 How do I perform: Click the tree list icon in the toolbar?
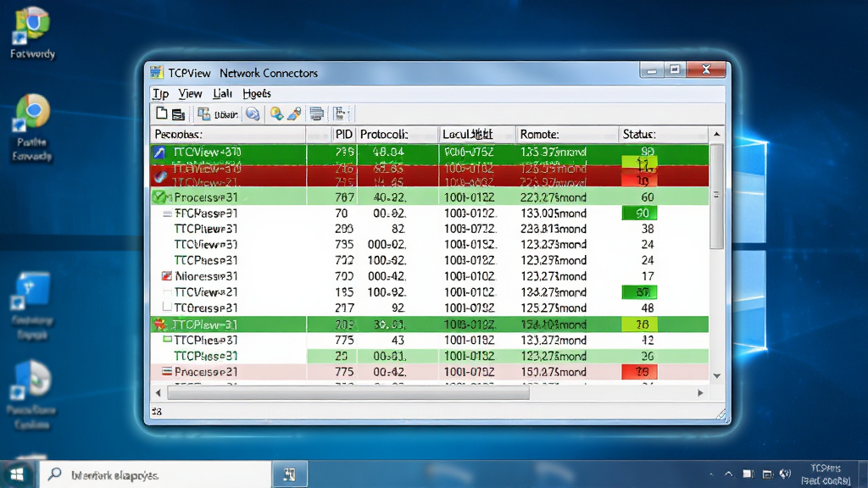tap(340, 114)
